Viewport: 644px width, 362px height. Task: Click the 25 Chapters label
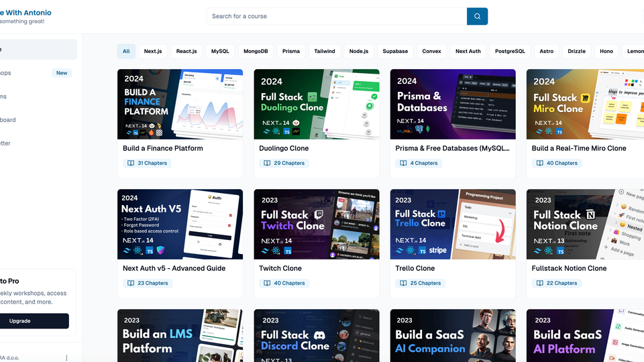point(425,283)
